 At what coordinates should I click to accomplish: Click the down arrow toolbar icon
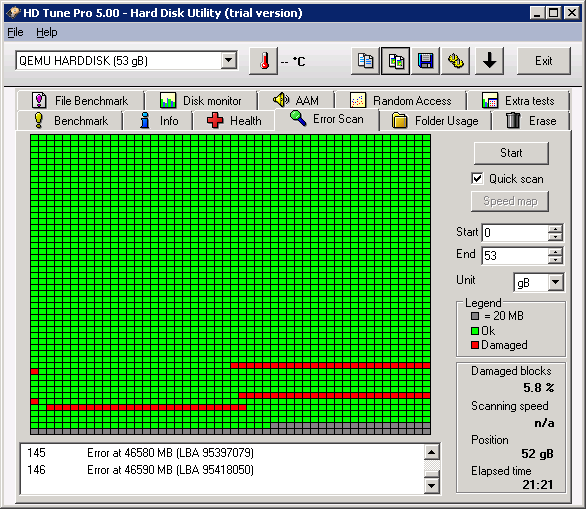pyautogui.click(x=489, y=61)
